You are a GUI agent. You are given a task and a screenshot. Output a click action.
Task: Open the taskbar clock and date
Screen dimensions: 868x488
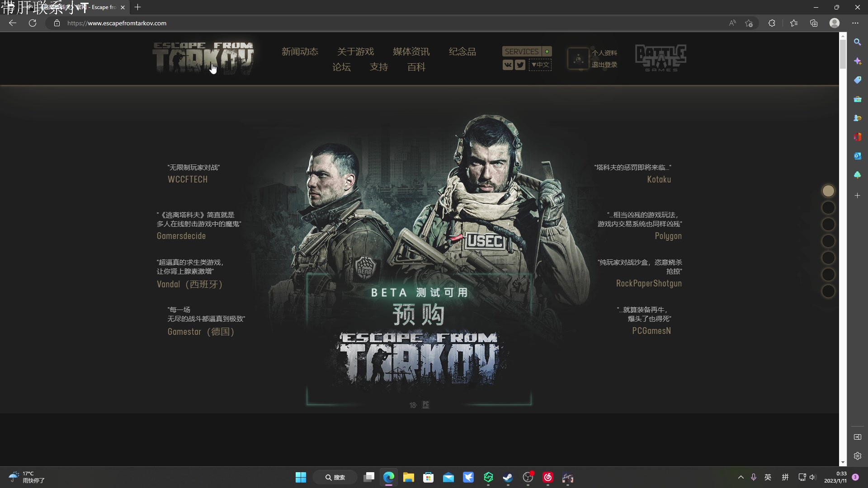pyautogui.click(x=835, y=477)
